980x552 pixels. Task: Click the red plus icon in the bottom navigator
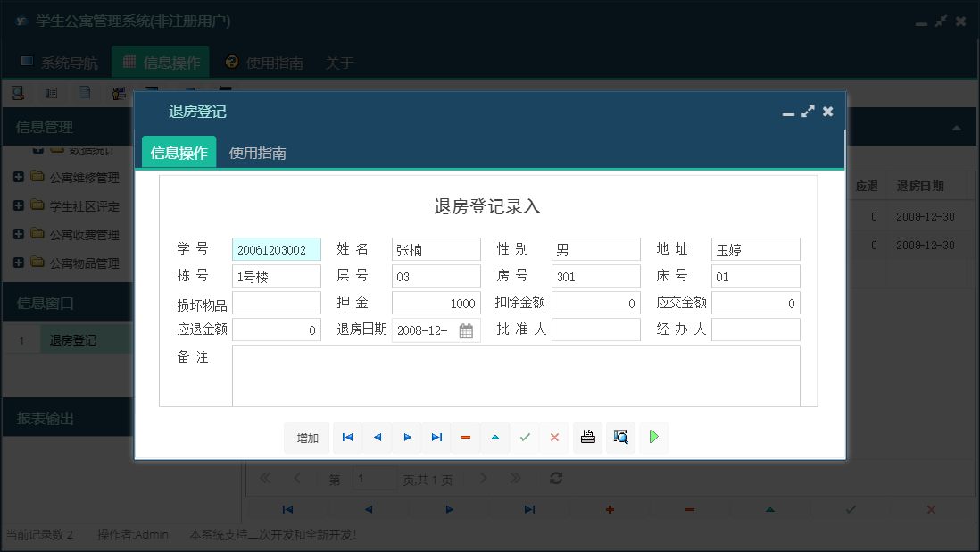(x=610, y=509)
